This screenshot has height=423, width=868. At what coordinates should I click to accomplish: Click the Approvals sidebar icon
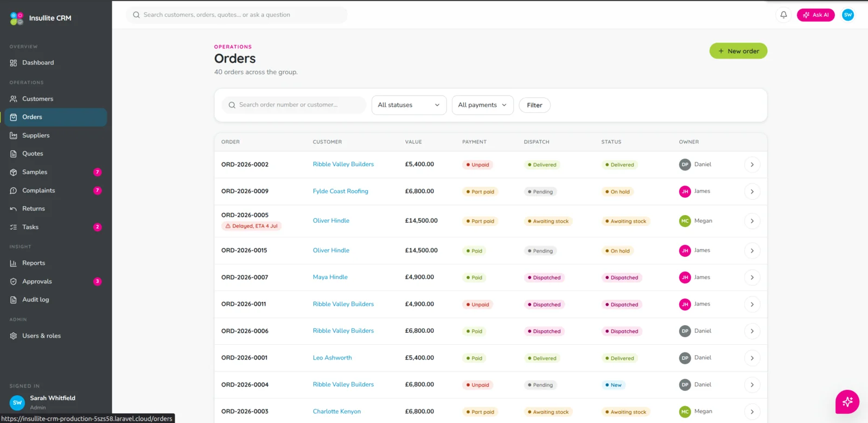[x=14, y=281]
